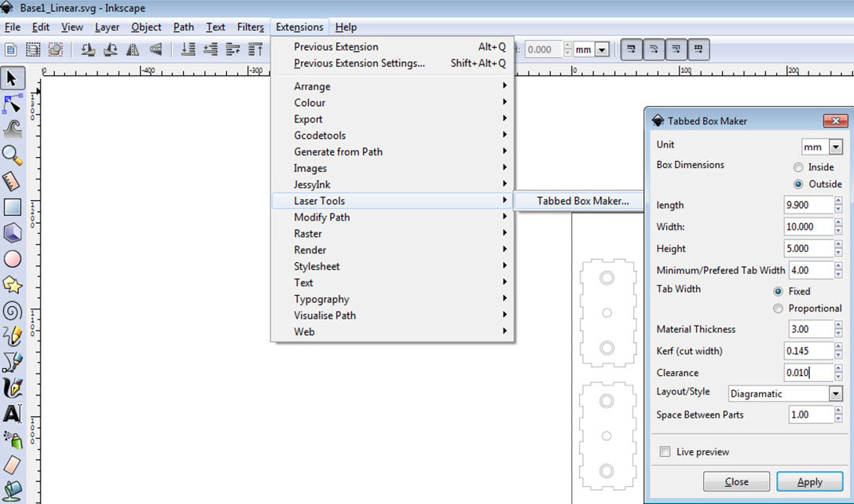
Task: Expand the Arrange submenu
Action: click(x=392, y=86)
